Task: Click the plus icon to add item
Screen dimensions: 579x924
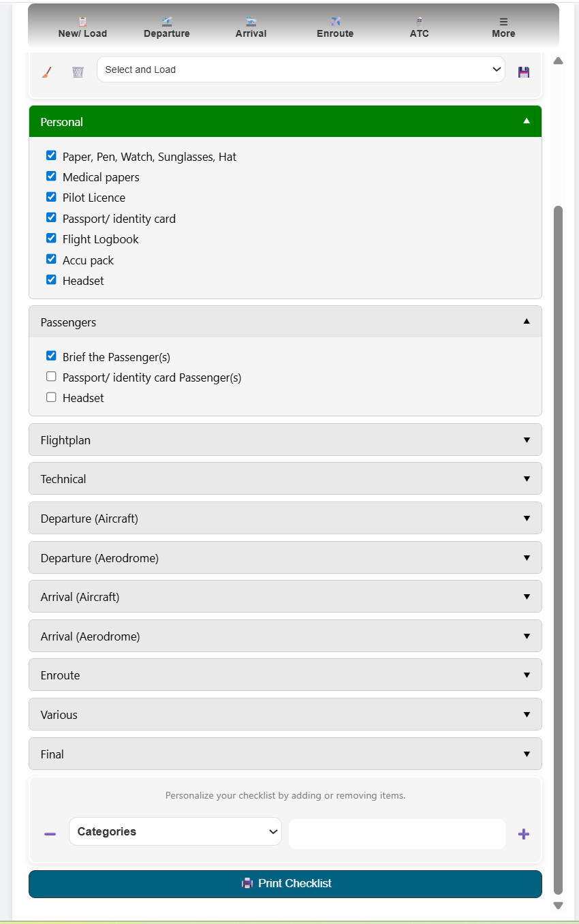Action: [x=523, y=834]
